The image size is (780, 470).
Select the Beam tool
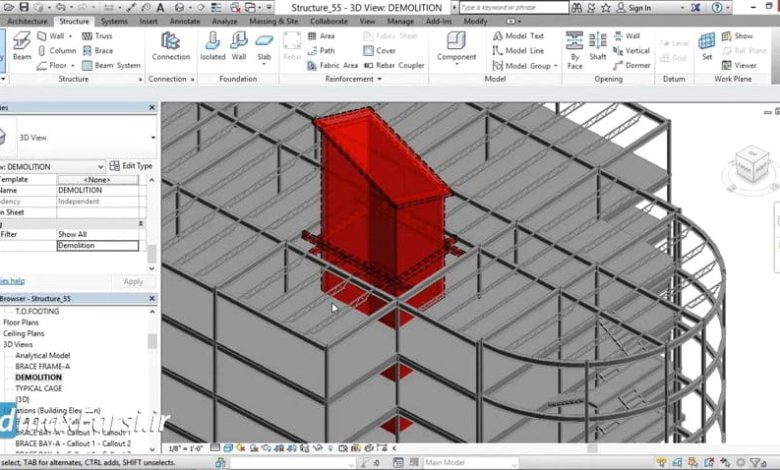(22, 46)
